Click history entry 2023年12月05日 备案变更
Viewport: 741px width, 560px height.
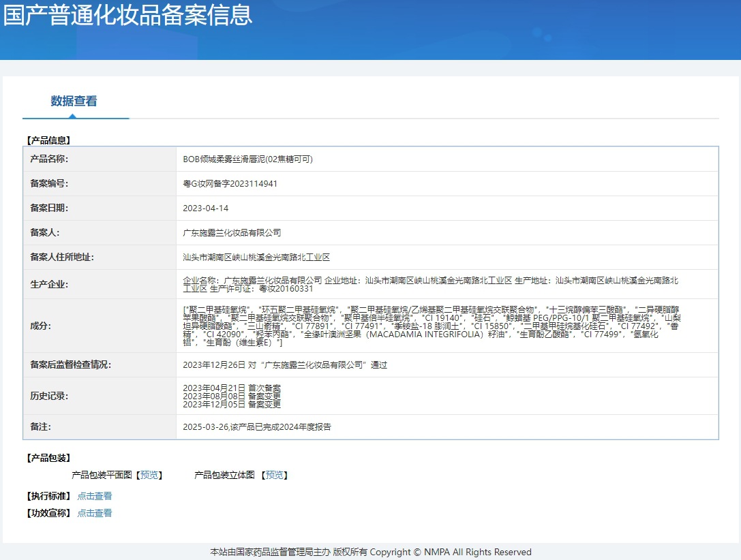[x=232, y=404]
